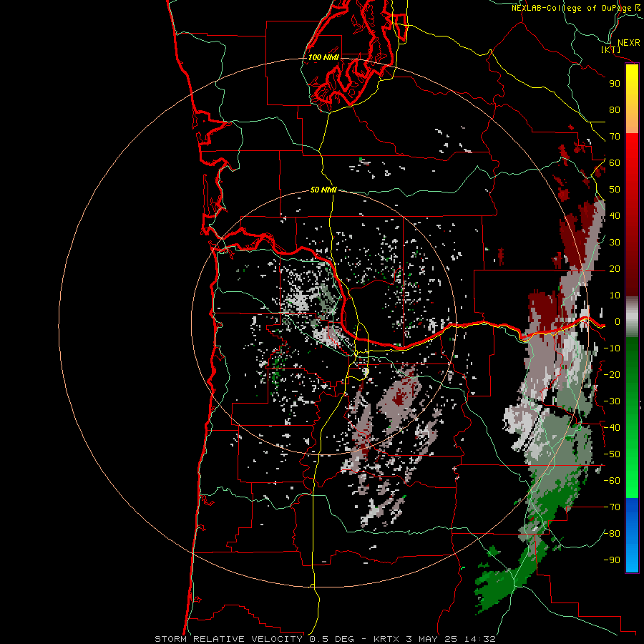This screenshot has width=644, height=644.
Task: Select the -40 scale value
Action: pyautogui.click(x=612, y=428)
